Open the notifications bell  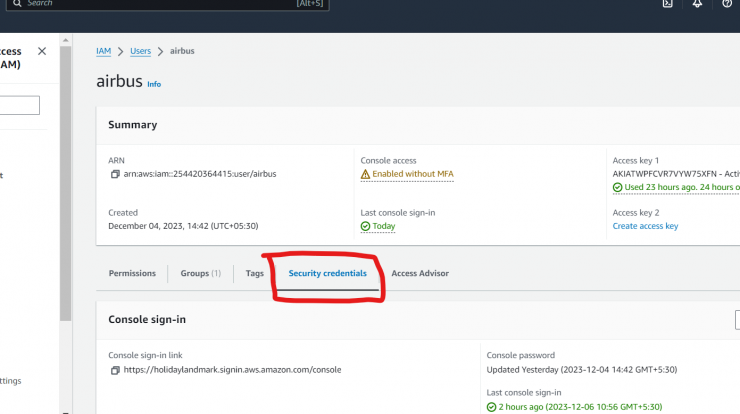click(697, 4)
